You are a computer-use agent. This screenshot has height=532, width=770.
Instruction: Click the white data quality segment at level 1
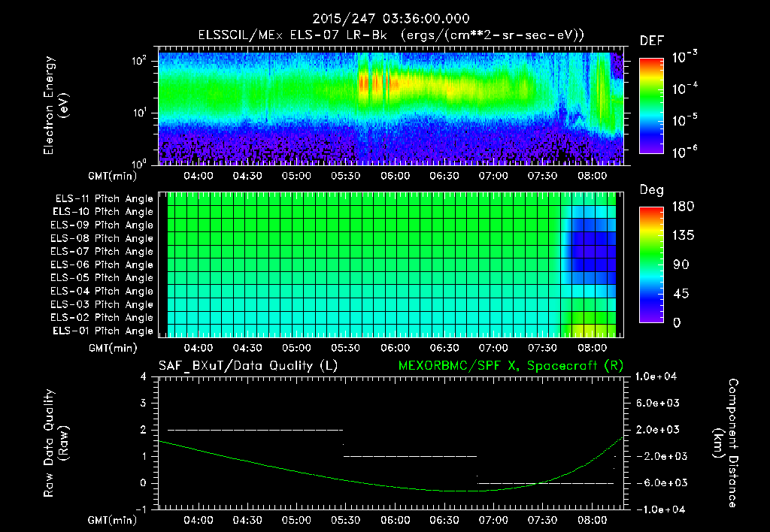pos(410,456)
